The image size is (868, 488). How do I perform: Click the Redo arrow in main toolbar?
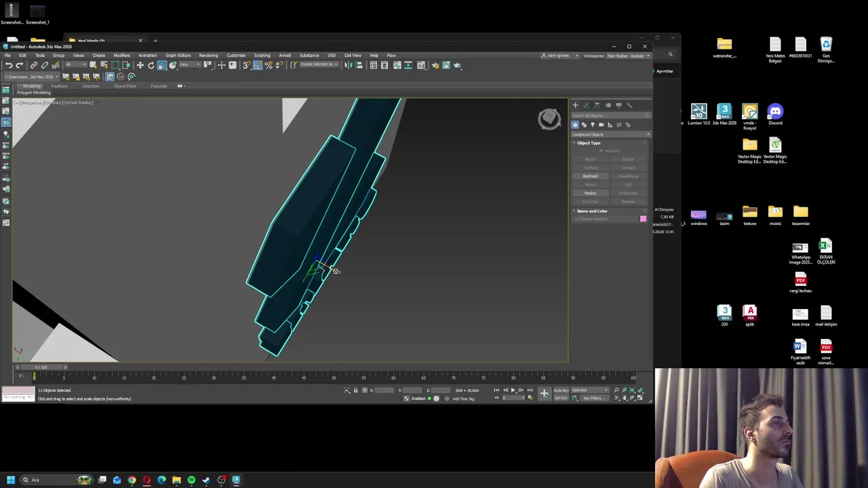tap(19, 65)
